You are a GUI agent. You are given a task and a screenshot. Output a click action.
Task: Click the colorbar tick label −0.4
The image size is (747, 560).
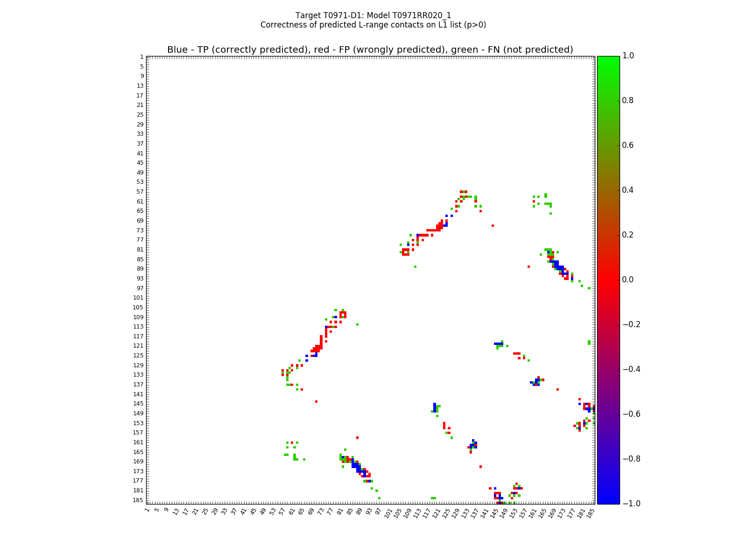tap(630, 369)
